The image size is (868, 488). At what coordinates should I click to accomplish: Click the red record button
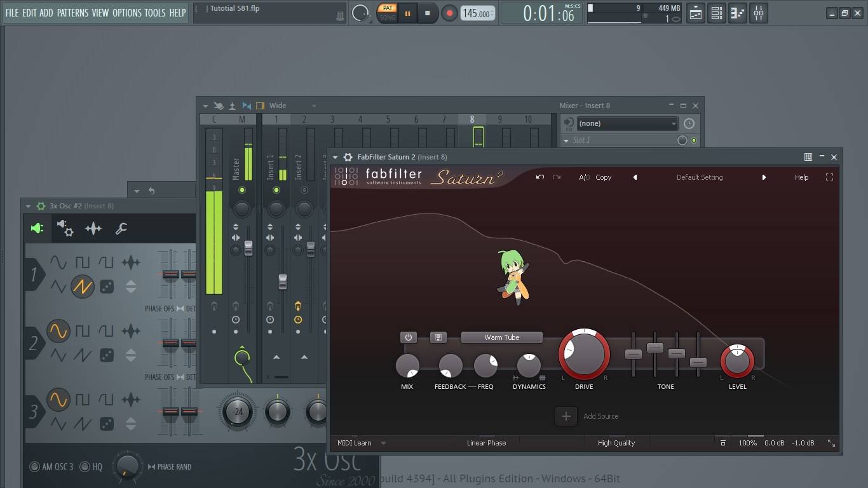(449, 13)
